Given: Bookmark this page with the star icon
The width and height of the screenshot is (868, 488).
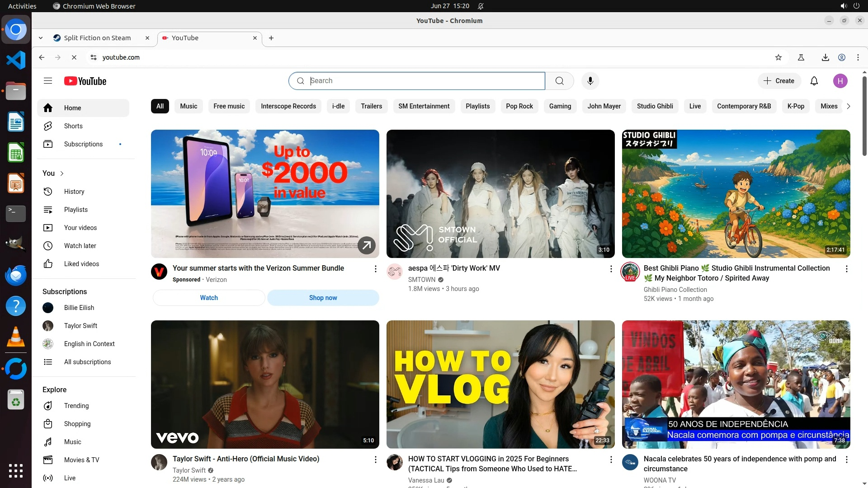Looking at the screenshot, I should [778, 57].
